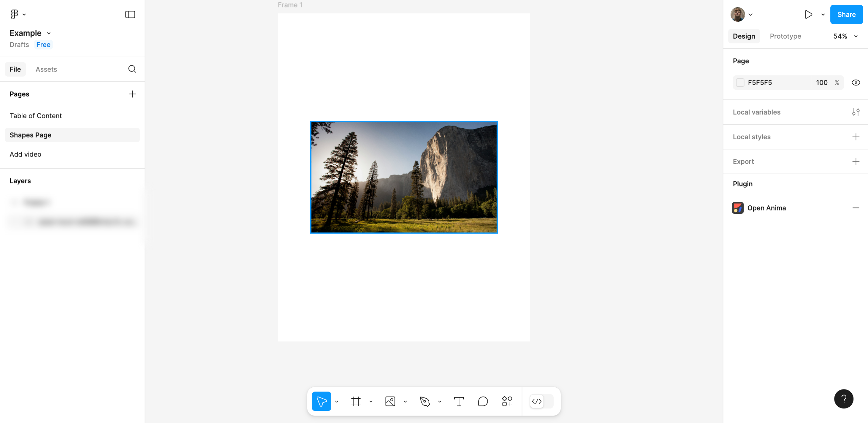
Task: Expand the Example file name dropdown
Action: click(49, 33)
